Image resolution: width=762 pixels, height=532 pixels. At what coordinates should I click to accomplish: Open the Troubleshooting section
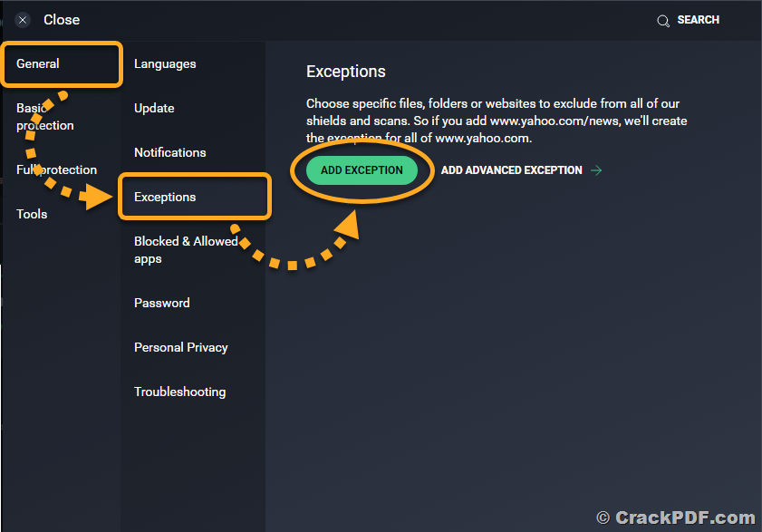coord(179,392)
